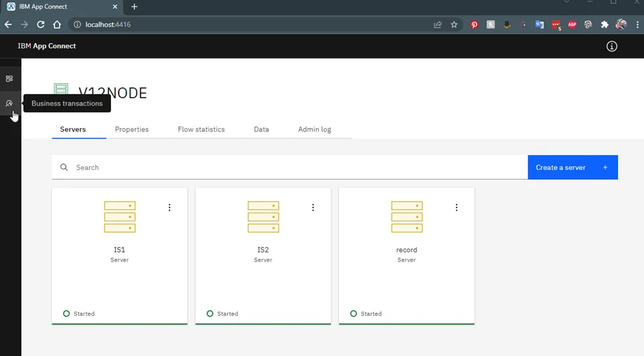
Task: Open Business transactions sidebar icon
Action: pyautogui.click(x=9, y=103)
